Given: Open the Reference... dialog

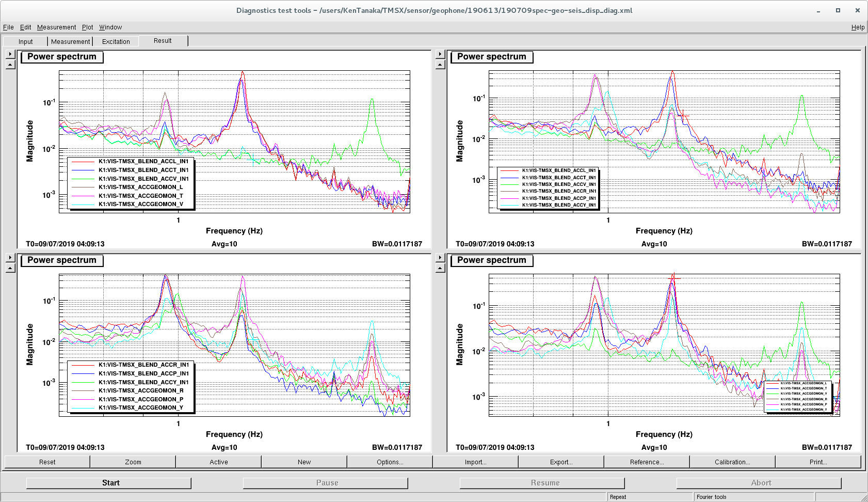Looking at the screenshot, I should pos(647,462).
